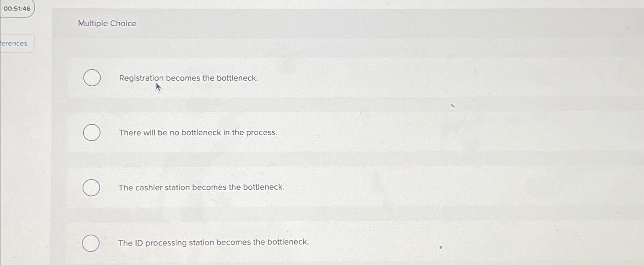Select the radio button for 'Registration becomes the bottleneck'

click(x=91, y=78)
